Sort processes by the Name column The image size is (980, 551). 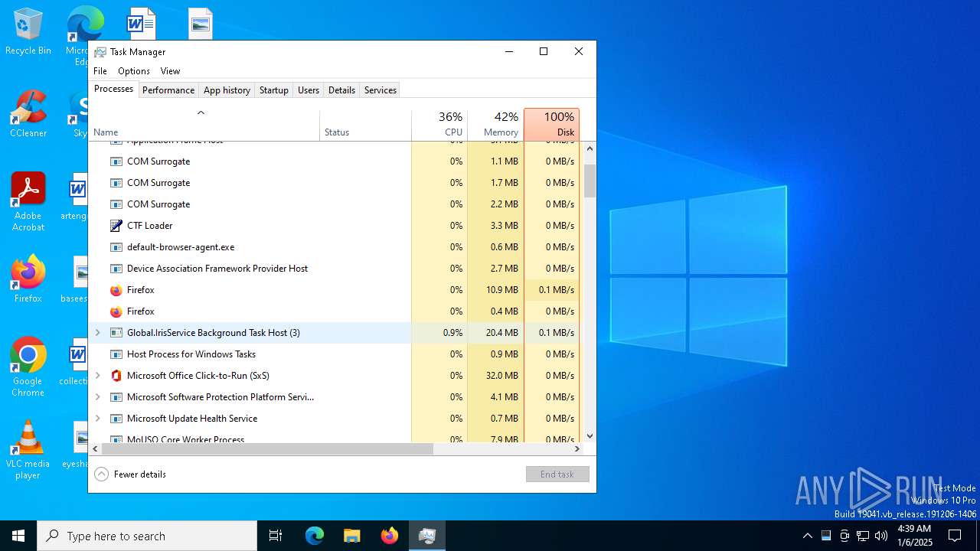204,125
